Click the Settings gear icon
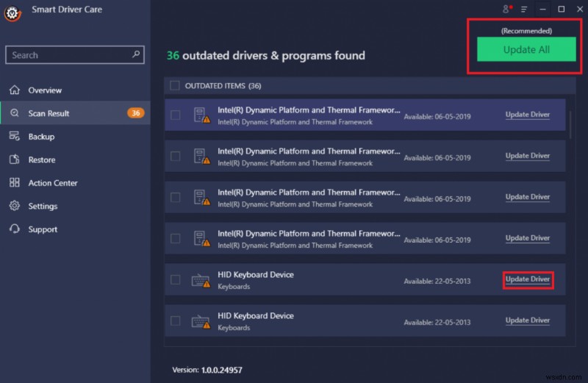588x383 pixels. pyautogui.click(x=15, y=206)
